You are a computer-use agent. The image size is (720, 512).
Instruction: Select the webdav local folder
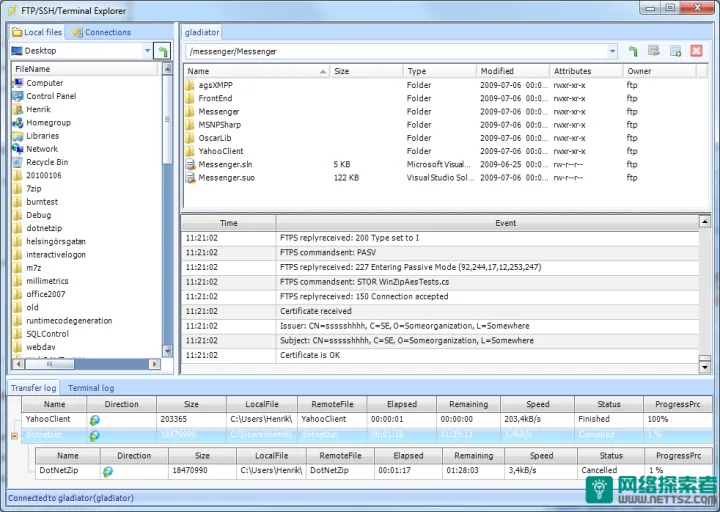pos(41,347)
